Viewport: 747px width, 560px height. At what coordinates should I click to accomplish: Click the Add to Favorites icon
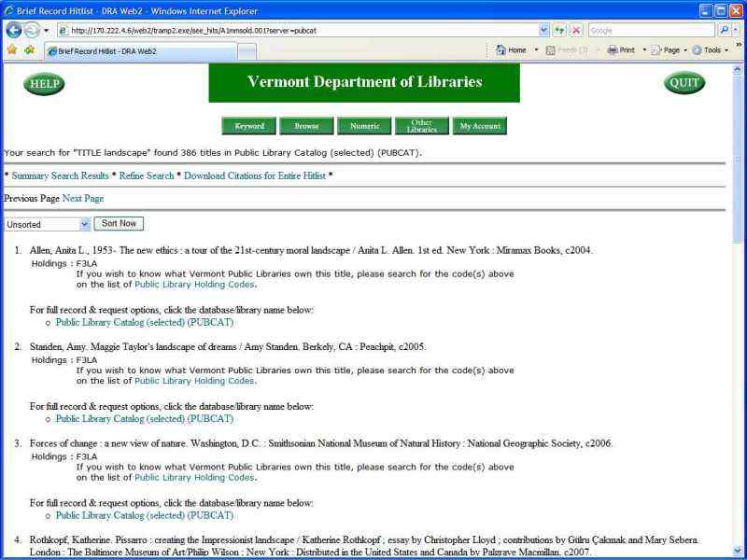tap(29, 49)
